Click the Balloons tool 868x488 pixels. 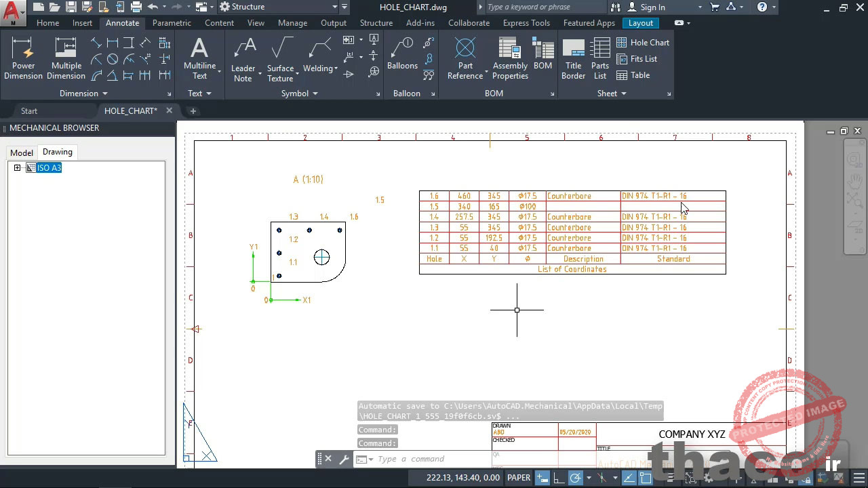(x=402, y=54)
